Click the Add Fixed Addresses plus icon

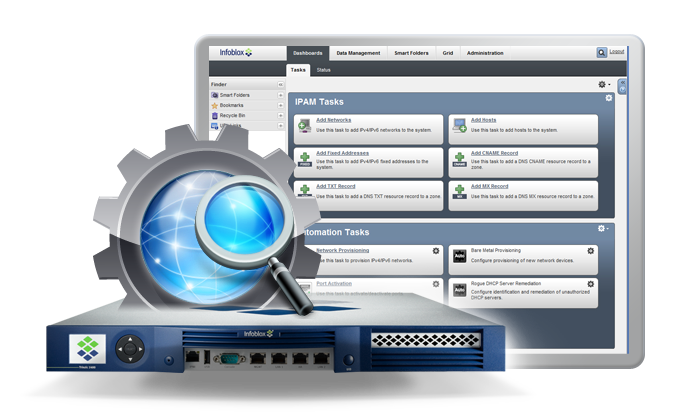pos(304,159)
